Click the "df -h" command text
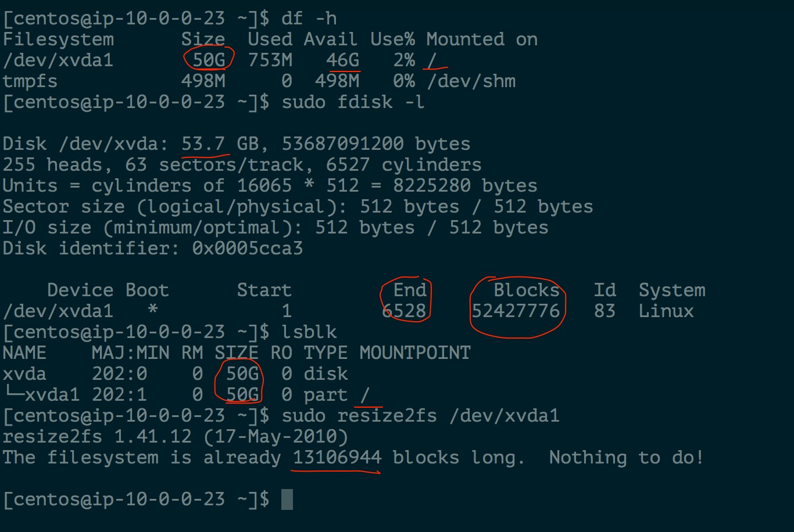Viewport: 794px width, 532px height. pyautogui.click(x=309, y=18)
